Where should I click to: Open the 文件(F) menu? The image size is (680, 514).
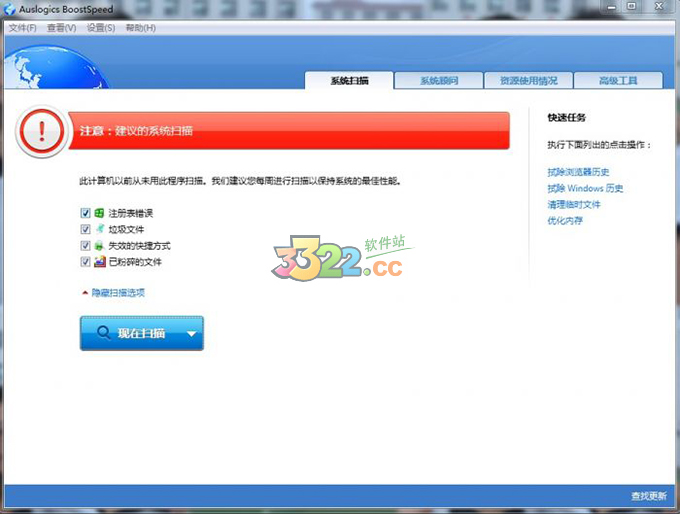(23, 28)
